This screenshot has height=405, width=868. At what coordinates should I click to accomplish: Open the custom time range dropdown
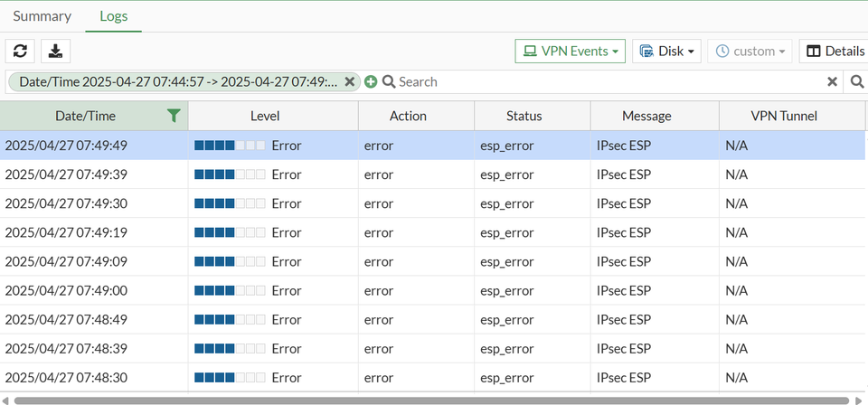[750, 52]
